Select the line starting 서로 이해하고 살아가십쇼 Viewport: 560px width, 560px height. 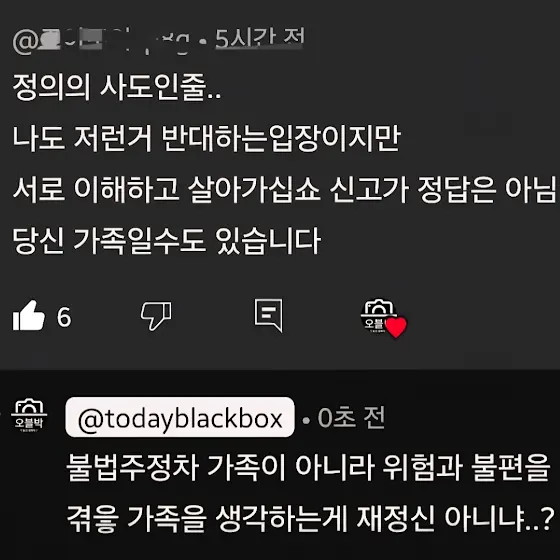(284, 189)
